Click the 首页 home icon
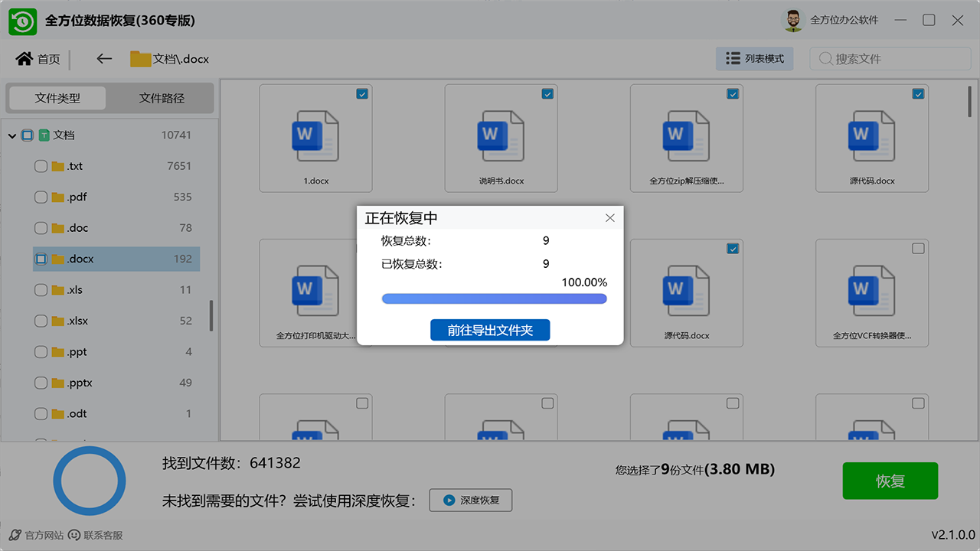 coord(23,58)
